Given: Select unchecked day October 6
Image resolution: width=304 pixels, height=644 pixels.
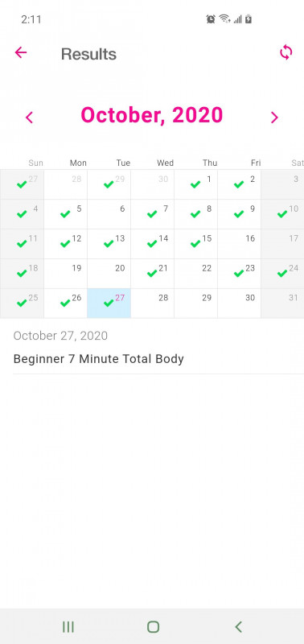Looking at the screenshot, I should 109,214.
